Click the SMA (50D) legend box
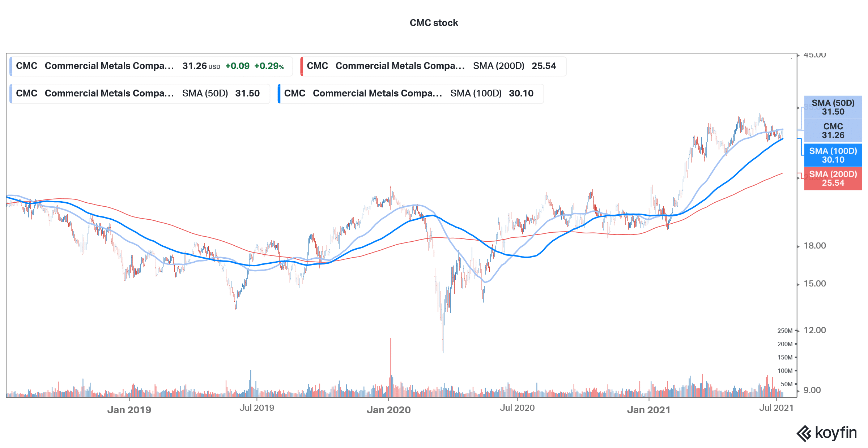 point(140,94)
